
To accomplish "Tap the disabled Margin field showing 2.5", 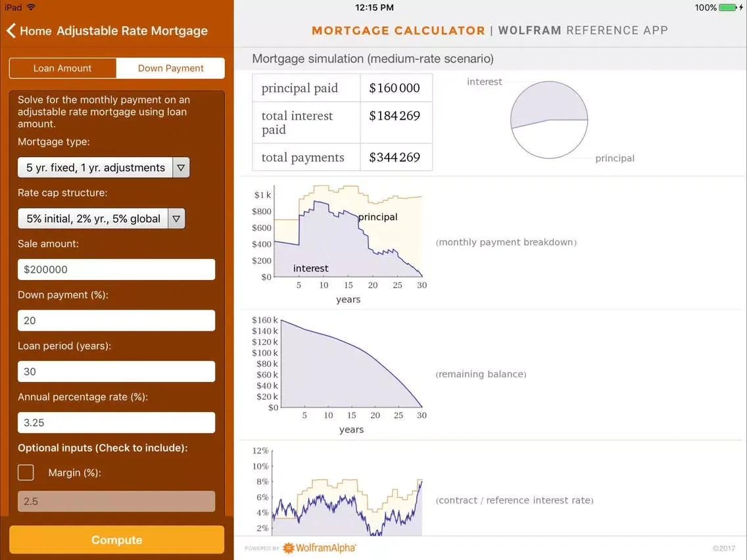I will tap(116, 502).
